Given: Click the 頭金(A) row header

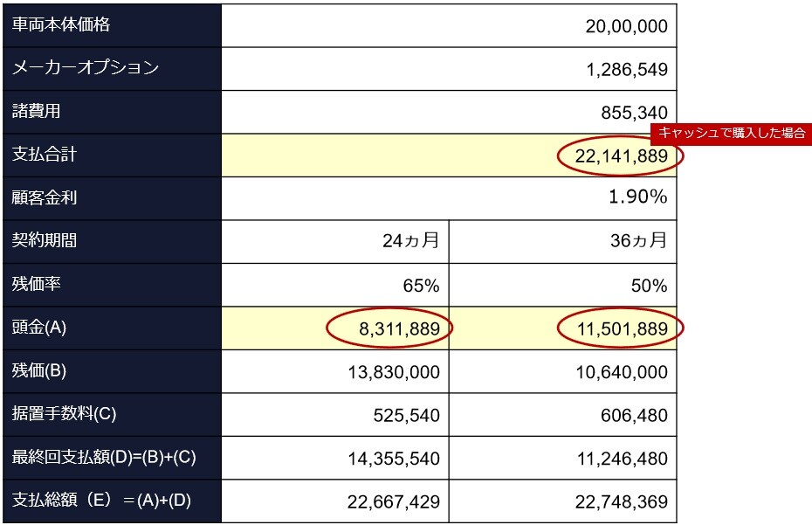Looking at the screenshot, I should coord(113,328).
